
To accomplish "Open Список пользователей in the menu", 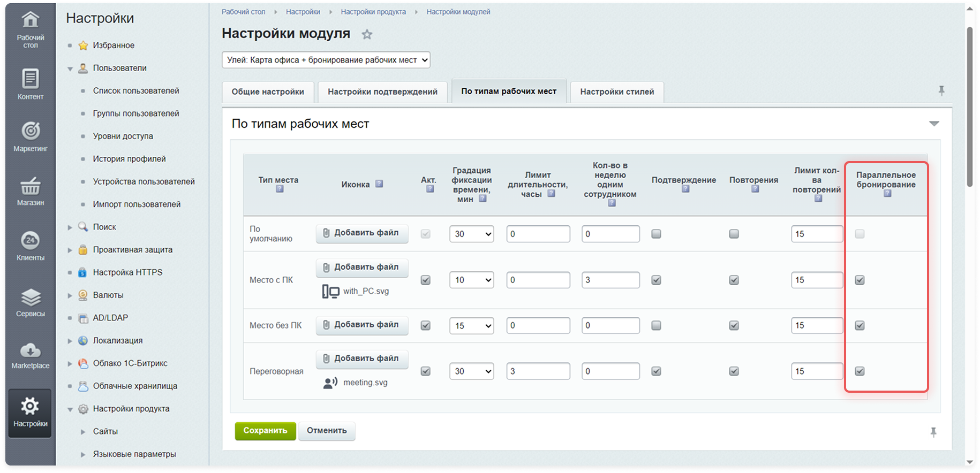I will 136,91.
